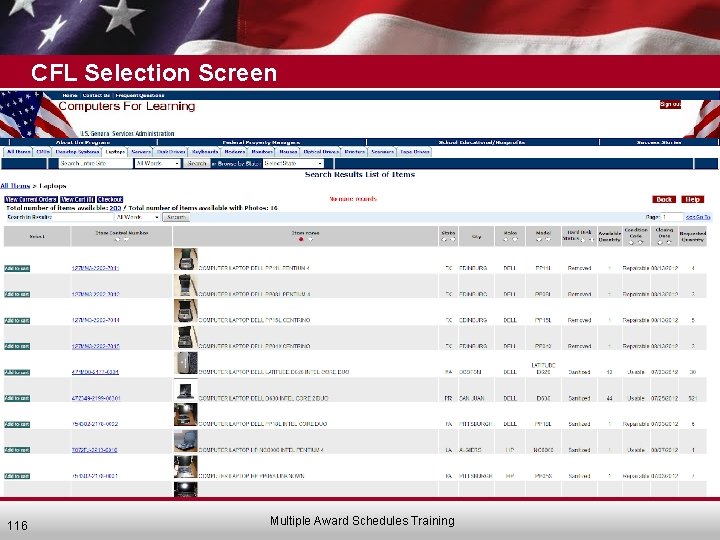Click right sort arrow under Closing Date
The image size is (720, 540).
coord(669,242)
